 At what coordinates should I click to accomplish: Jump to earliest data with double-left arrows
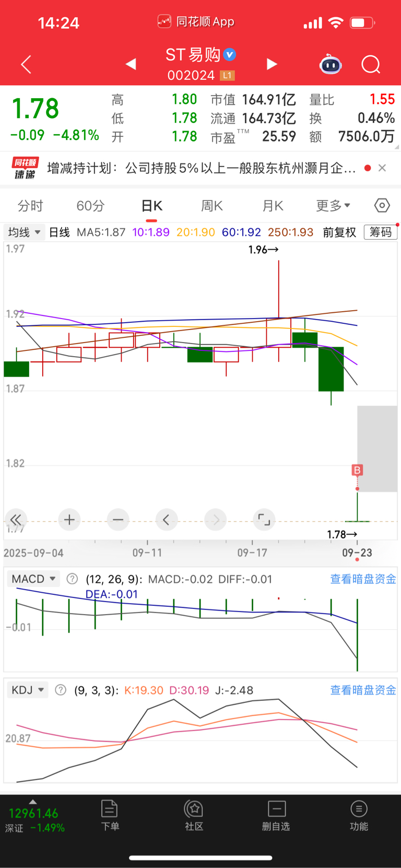pyautogui.click(x=16, y=520)
